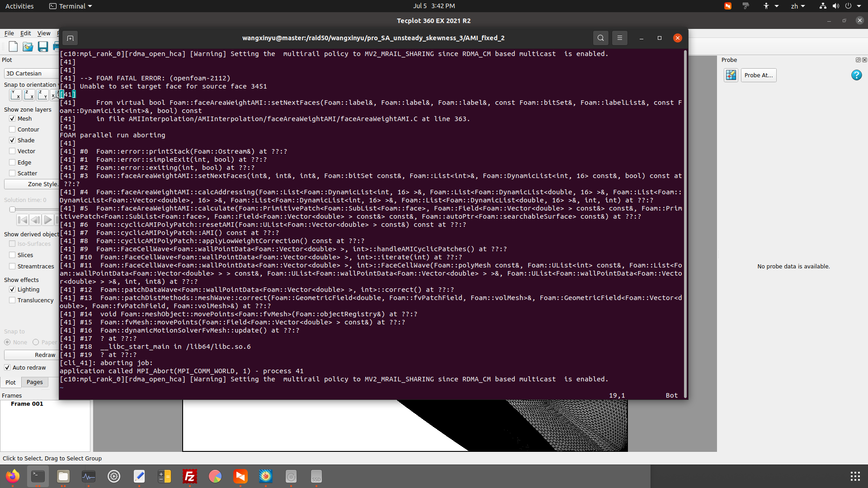The image size is (868, 488).
Task: Open the text editor from the dock
Action: 139,476
